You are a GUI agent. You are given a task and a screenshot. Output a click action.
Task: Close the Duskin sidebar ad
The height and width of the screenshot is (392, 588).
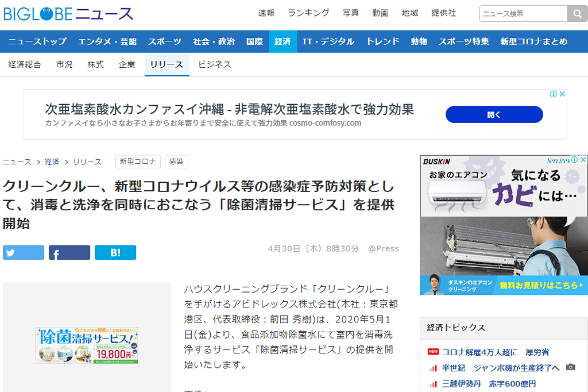pyautogui.click(x=583, y=160)
